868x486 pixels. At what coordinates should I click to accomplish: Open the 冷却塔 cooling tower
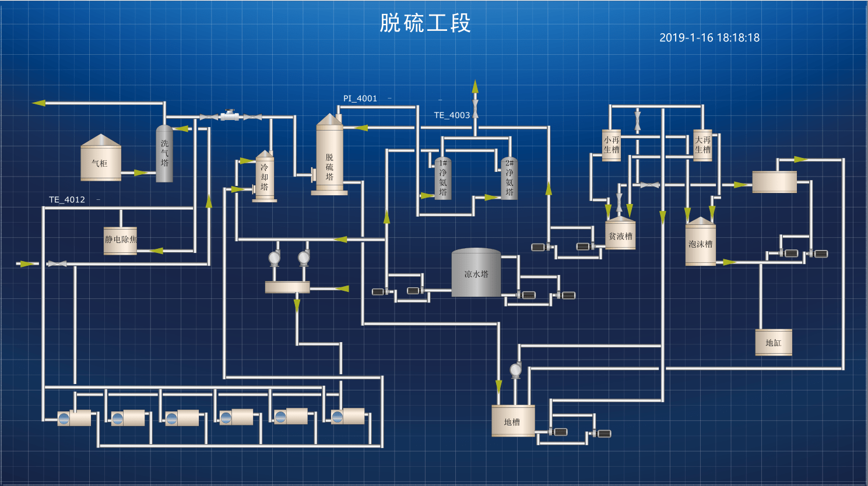click(265, 176)
